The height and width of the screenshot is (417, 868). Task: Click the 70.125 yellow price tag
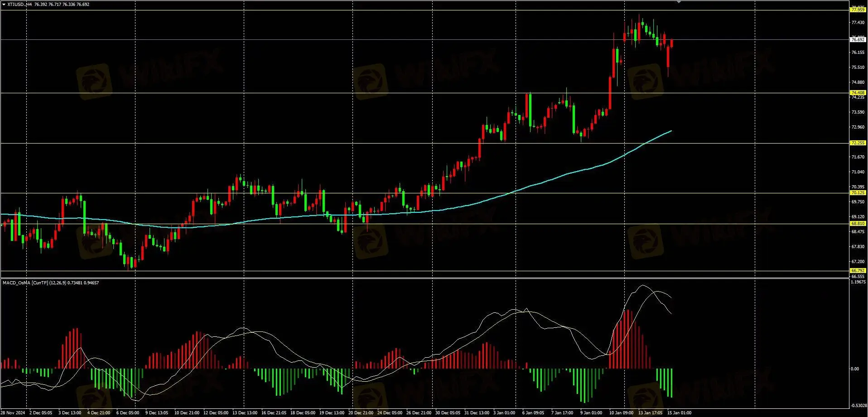(x=858, y=193)
